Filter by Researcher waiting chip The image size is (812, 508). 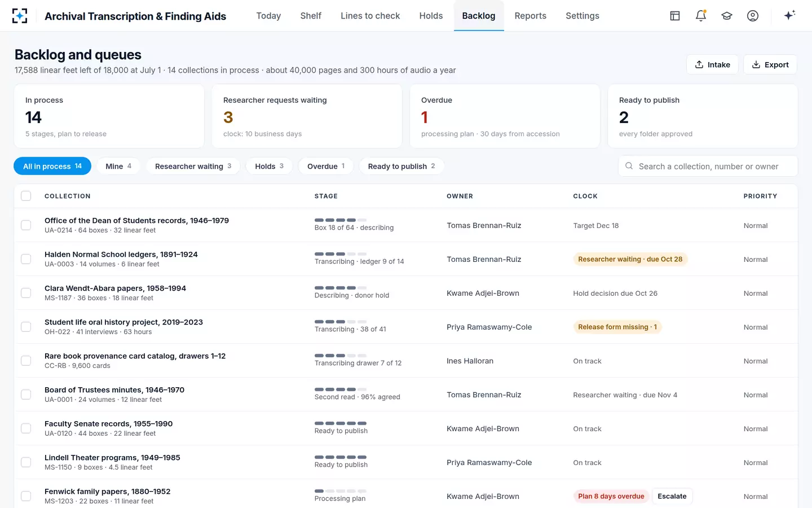(x=193, y=166)
